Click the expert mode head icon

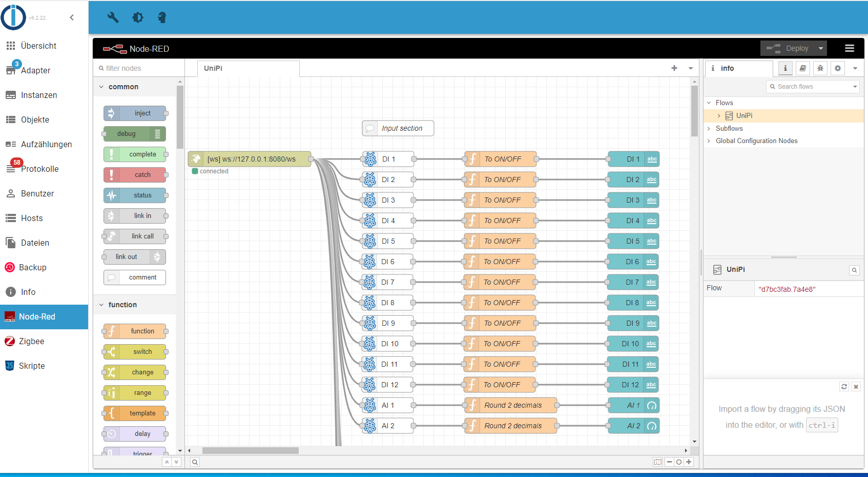[x=162, y=17]
